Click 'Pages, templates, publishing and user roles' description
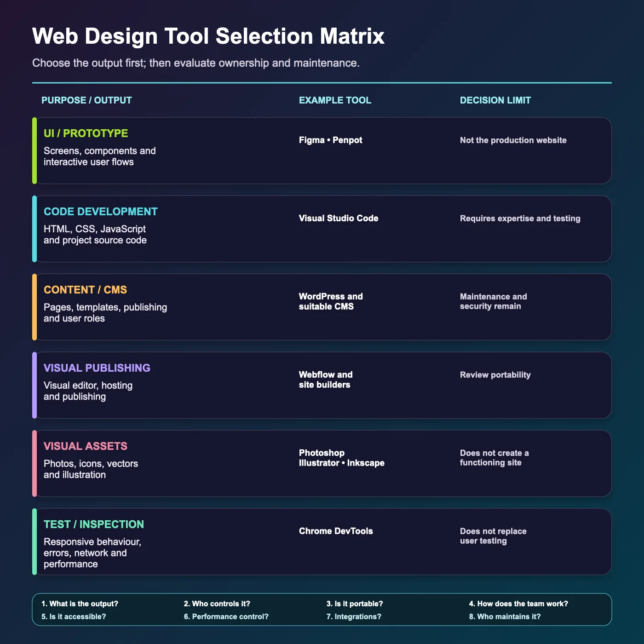Viewport: 644px width, 644px height. tap(105, 313)
